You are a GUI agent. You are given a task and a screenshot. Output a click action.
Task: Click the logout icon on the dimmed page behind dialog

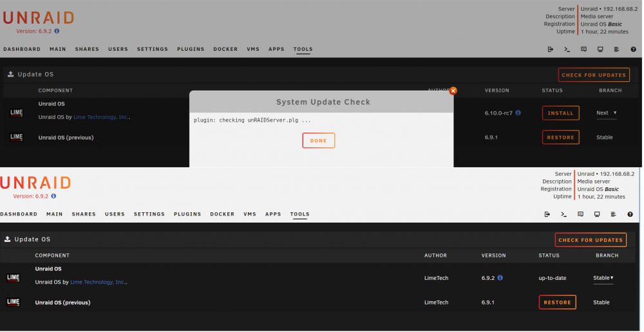(551, 50)
